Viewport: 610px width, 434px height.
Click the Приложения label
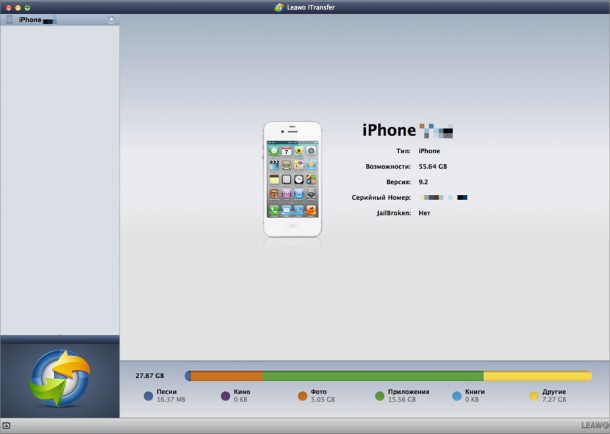pos(408,392)
